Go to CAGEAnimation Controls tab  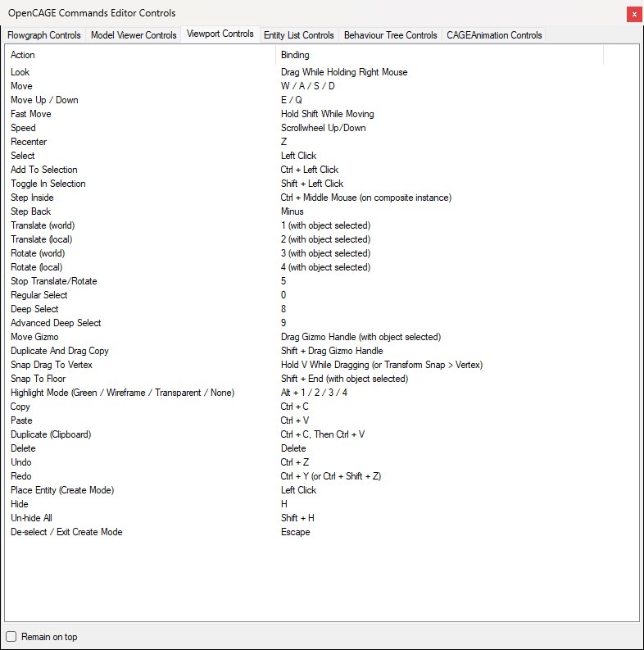(494, 35)
